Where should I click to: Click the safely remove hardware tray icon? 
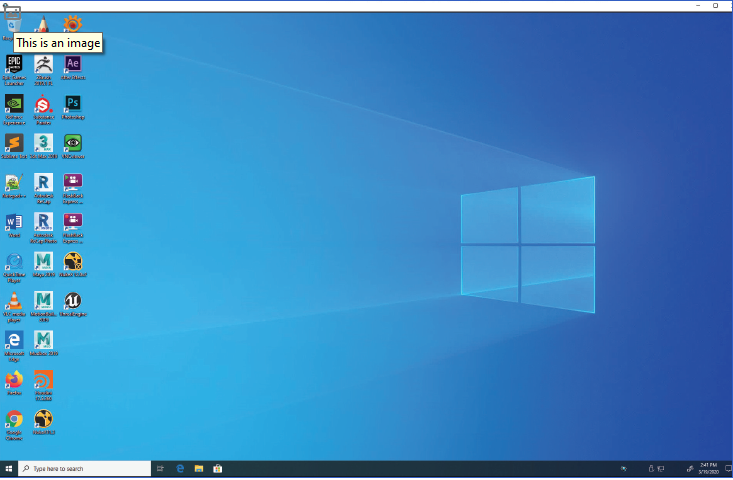tap(651, 469)
